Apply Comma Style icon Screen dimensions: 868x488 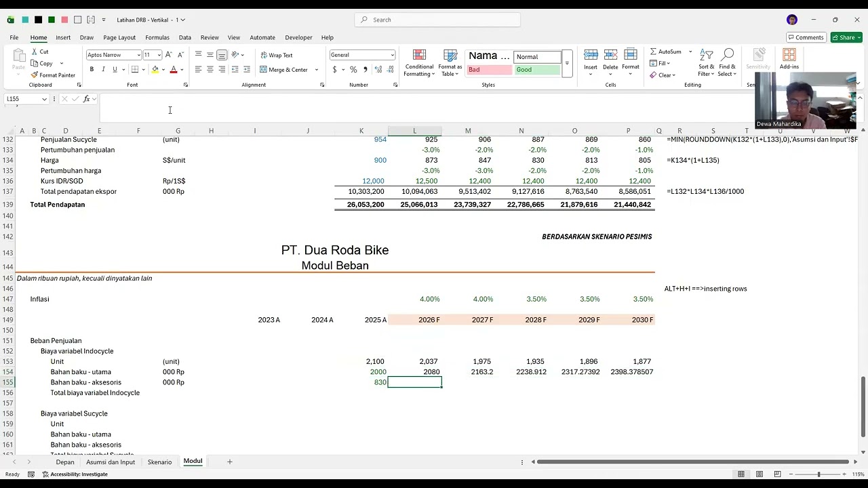[365, 69]
